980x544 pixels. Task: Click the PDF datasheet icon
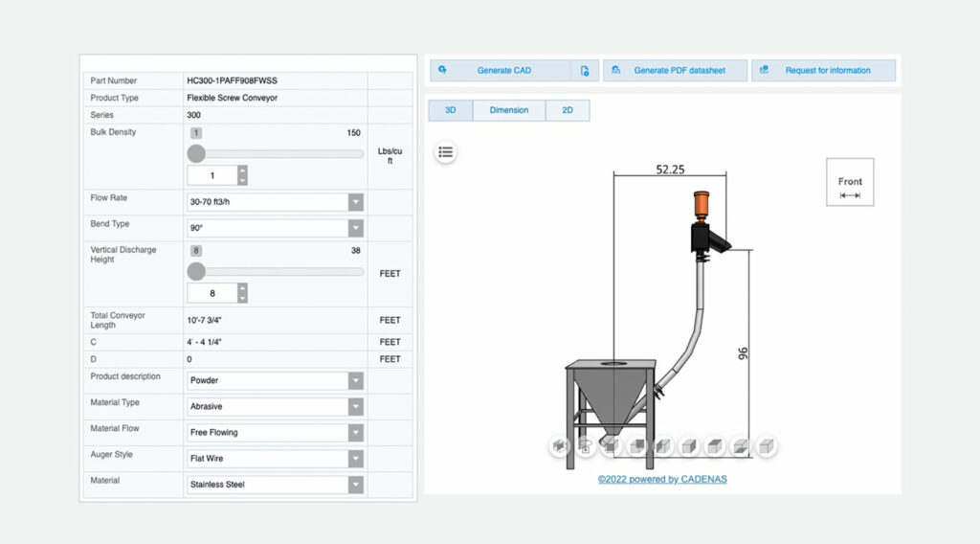pyautogui.click(x=615, y=70)
